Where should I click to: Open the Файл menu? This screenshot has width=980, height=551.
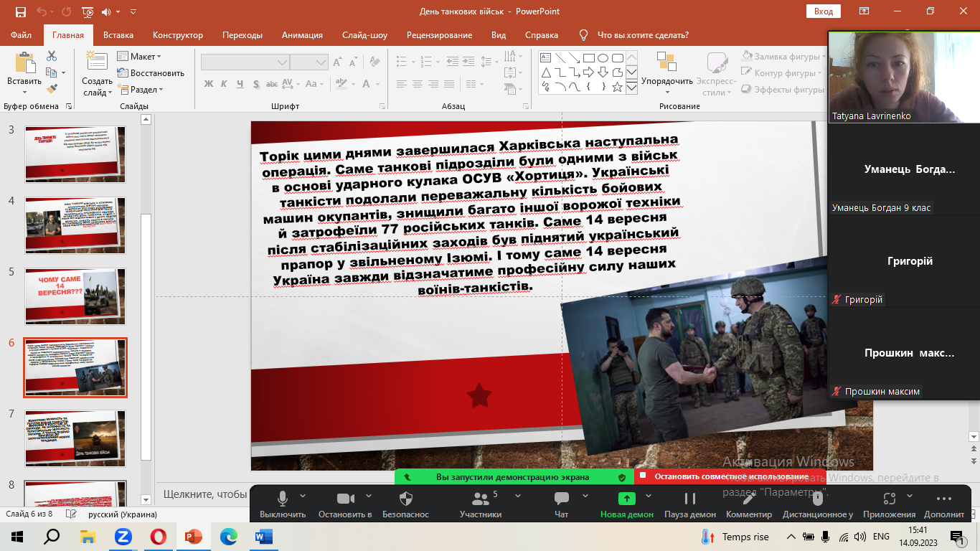click(x=22, y=35)
